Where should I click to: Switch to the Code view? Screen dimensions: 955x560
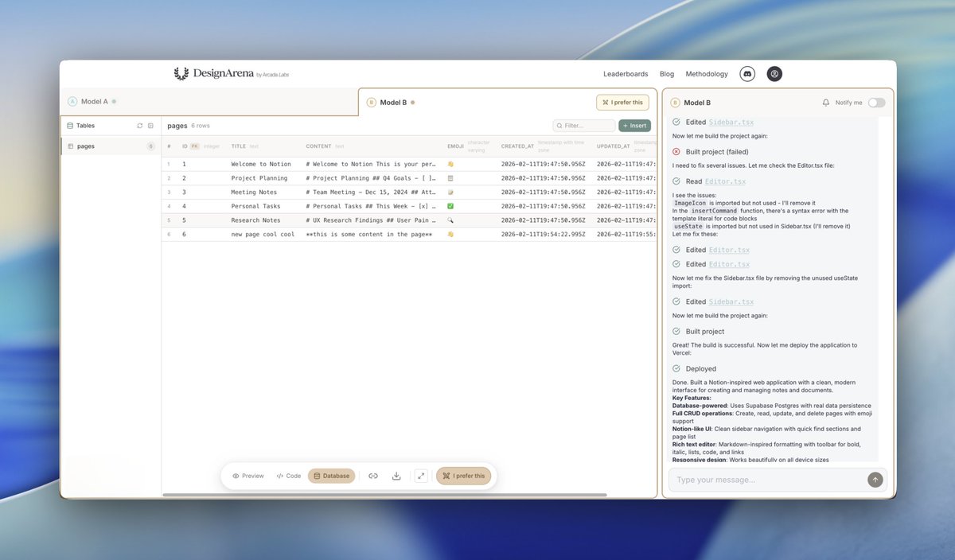click(288, 475)
